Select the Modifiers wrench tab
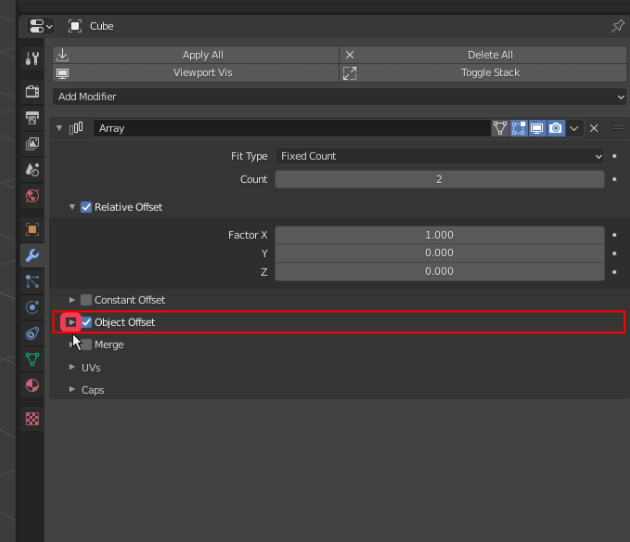The width and height of the screenshot is (630, 542). 33,256
